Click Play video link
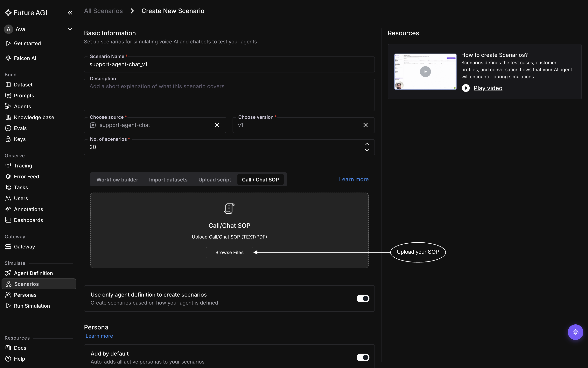Image resolution: width=588 pixels, height=368 pixels. 488,88
